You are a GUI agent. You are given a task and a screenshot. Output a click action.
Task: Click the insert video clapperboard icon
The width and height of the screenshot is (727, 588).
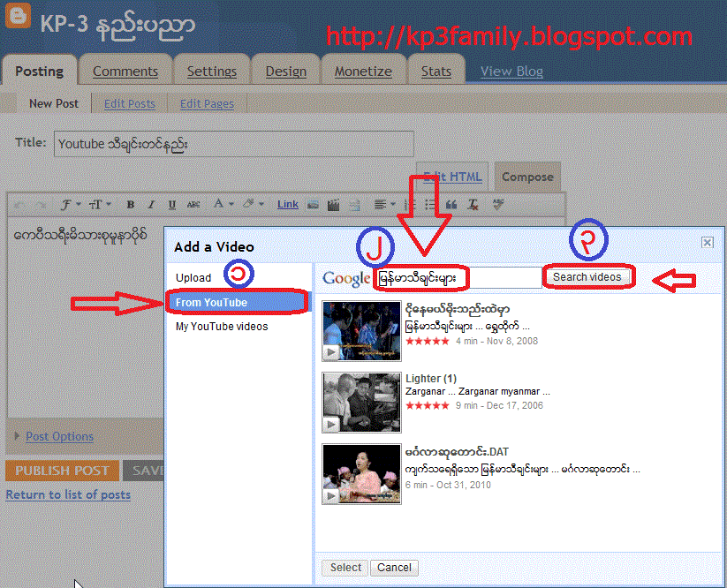[333, 204]
